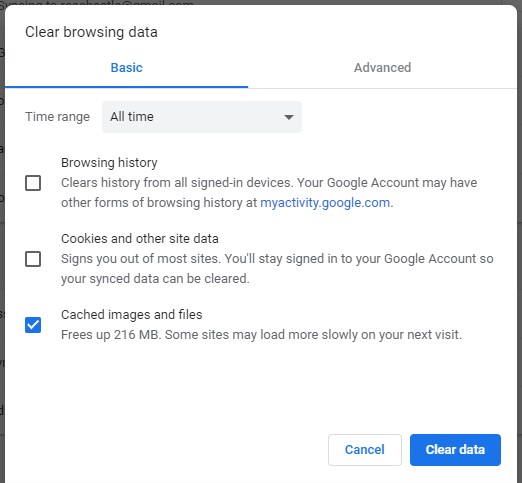Click the Cancel button

tap(365, 450)
